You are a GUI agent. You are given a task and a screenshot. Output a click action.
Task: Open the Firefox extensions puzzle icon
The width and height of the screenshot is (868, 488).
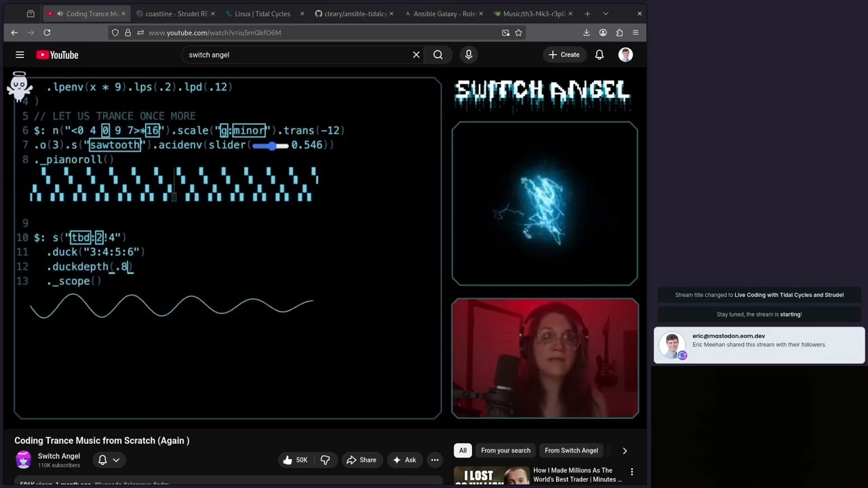pos(619,33)
